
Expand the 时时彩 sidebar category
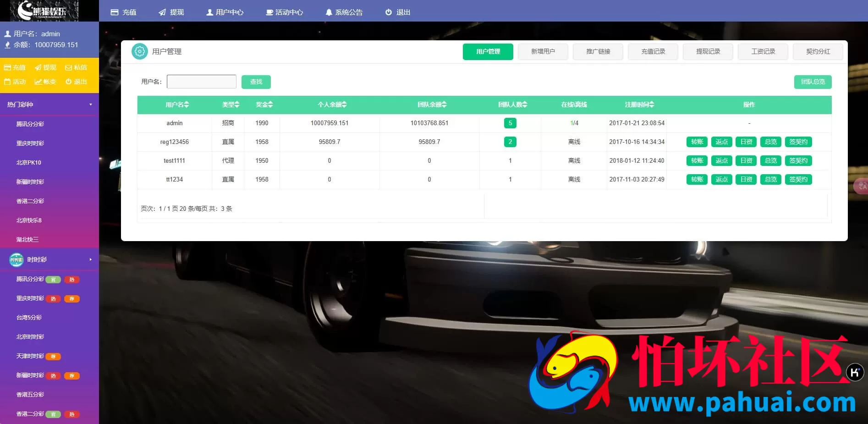click(90, 259)
